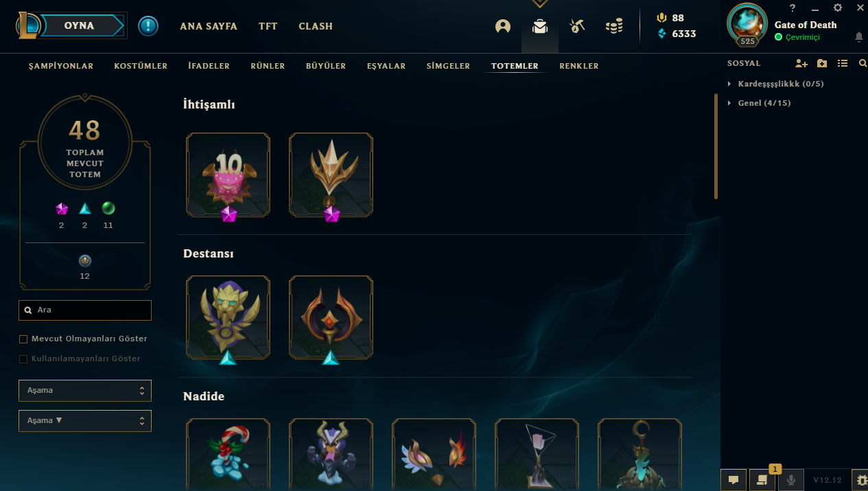The width and height of the screenshot is (868, 491).
Task: Open the loot hammer icon
Action: [x=577, y=27]
